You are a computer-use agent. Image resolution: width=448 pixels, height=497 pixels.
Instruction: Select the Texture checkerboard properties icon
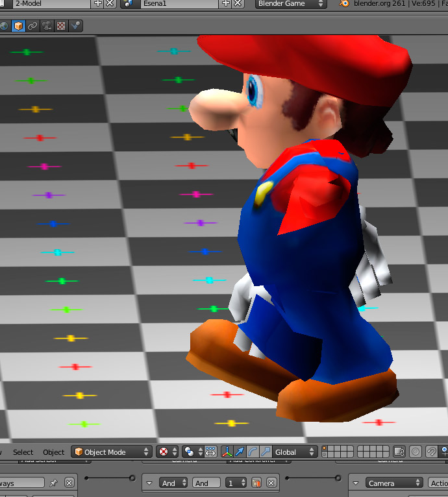pos(61,26)
